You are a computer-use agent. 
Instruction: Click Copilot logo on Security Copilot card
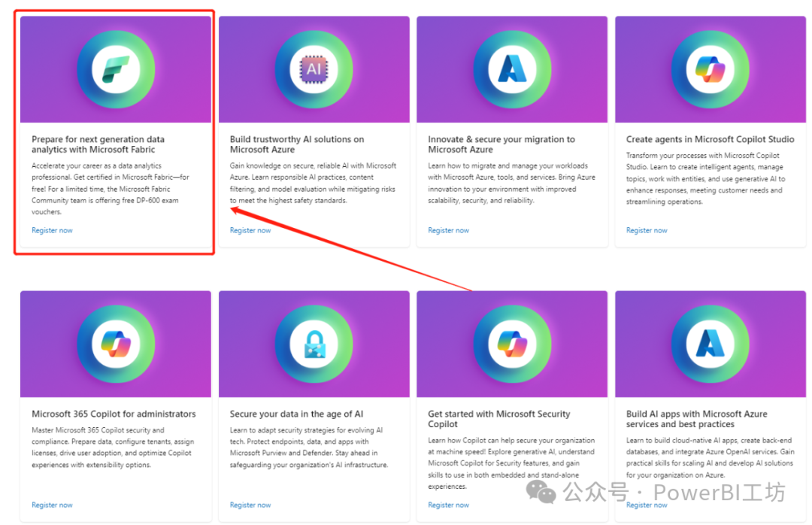(512, 344)
